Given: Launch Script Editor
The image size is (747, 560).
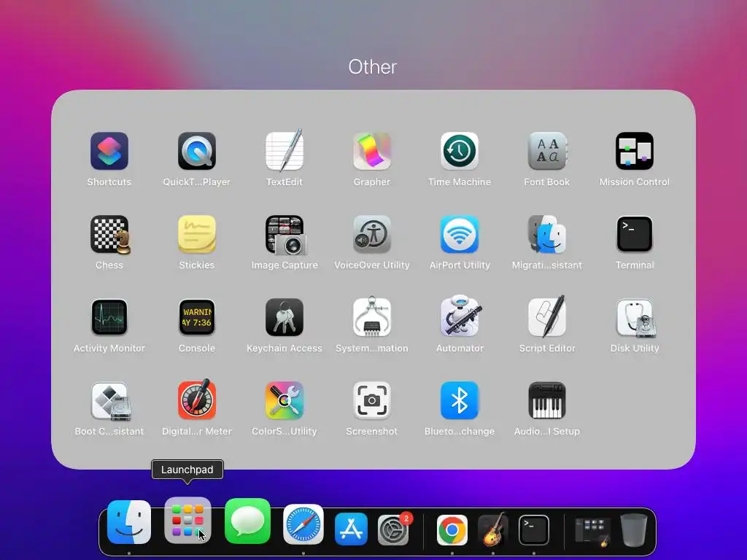Looking at the screenshot, I should (x=547, y=316).
